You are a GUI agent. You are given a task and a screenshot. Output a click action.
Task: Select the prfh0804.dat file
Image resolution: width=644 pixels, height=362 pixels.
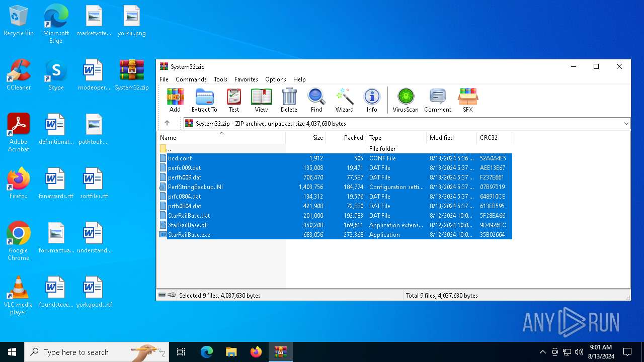[335, 206]
